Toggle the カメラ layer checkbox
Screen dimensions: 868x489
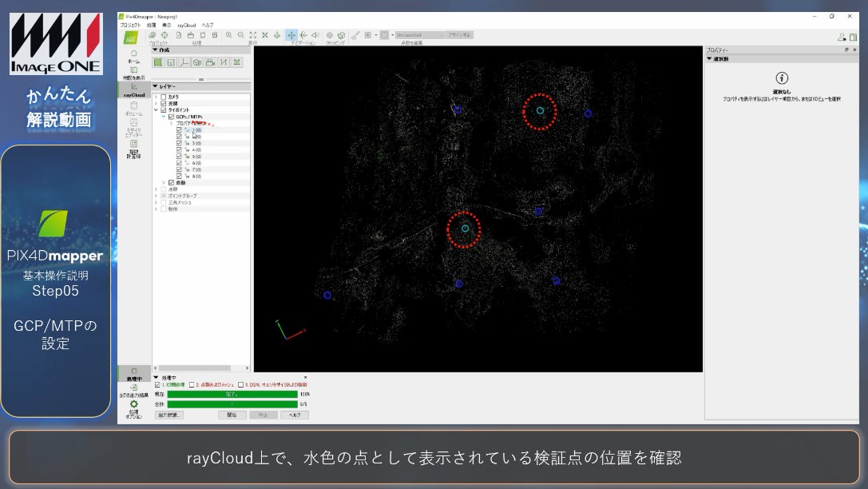tap(164, 97)
